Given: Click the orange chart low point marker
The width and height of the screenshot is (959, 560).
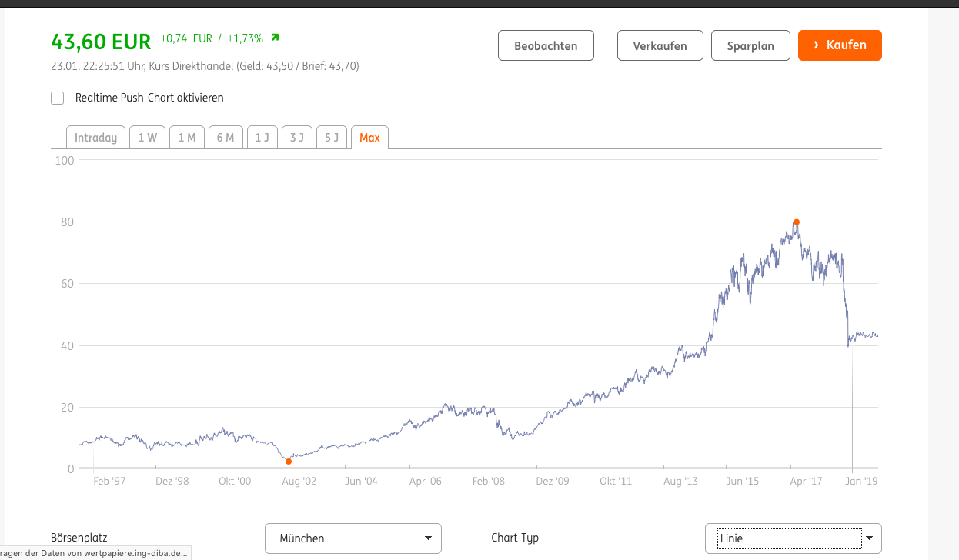Looking at the screenshot, I should click(x=289, y=462).
